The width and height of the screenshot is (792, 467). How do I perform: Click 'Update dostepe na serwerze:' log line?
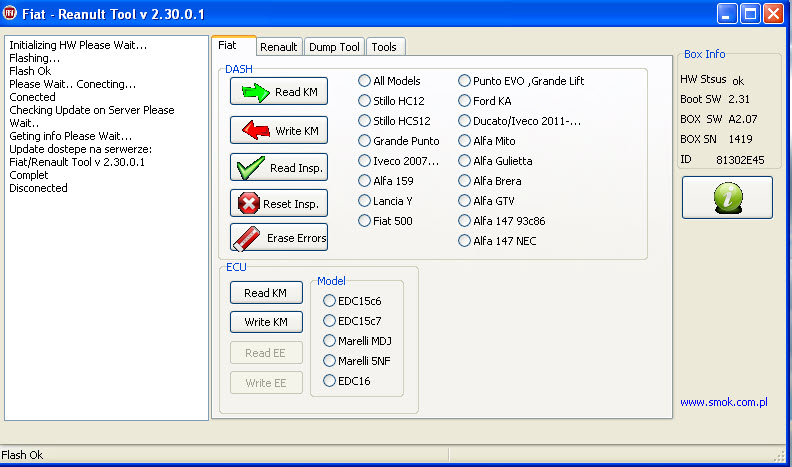(80, 149)
